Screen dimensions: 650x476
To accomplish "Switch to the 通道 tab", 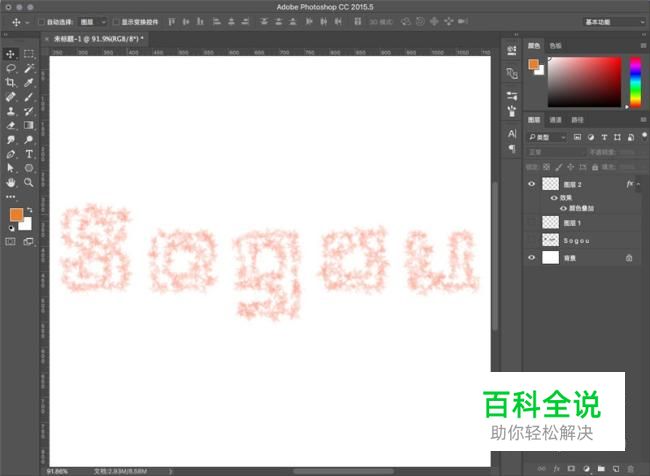I will [555, 120].
